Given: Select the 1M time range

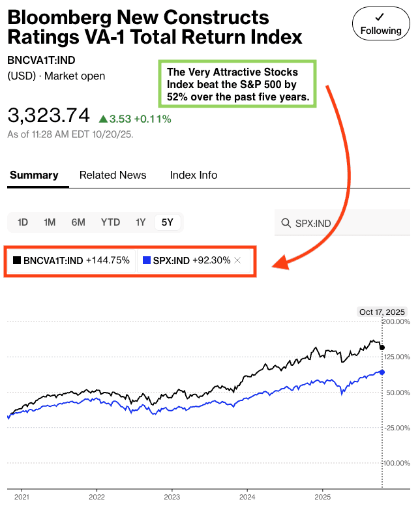Looking at the screenshot, I should click(x=50, y=222).
